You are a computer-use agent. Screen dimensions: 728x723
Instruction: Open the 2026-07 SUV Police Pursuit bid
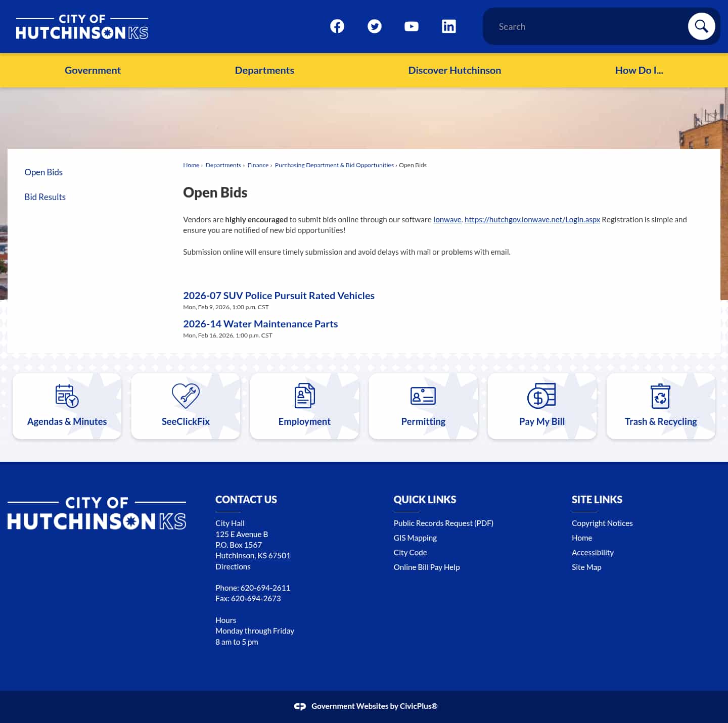click(279, 295)
